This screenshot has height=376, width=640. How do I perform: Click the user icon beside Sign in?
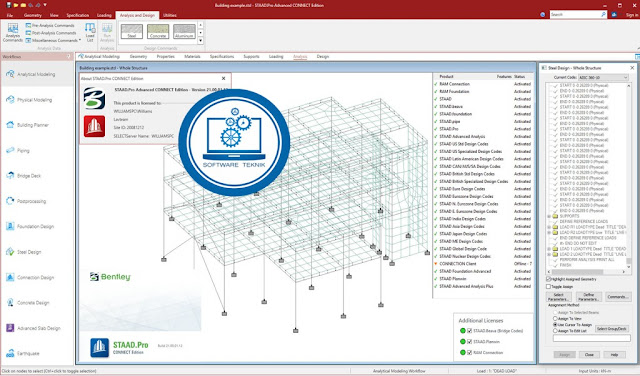[x=614, y=14]
